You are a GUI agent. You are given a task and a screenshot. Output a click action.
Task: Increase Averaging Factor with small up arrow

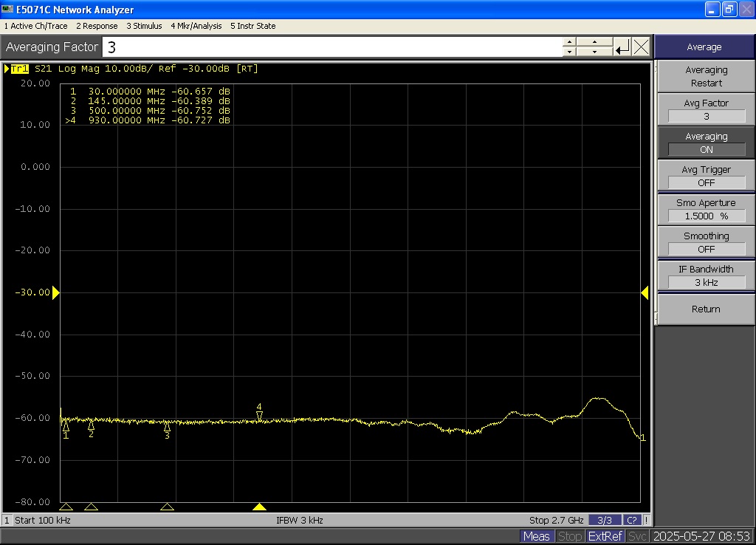tap(569, 42)
